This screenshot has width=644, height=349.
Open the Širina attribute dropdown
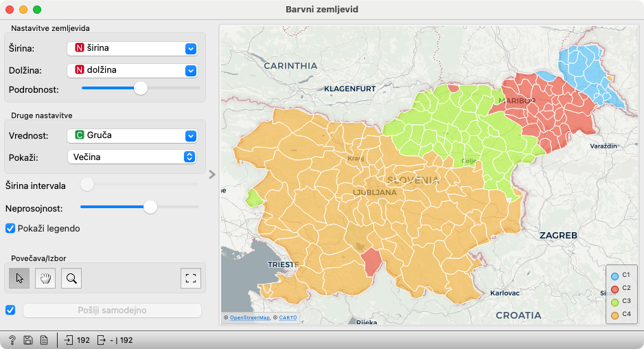coord(133,49)
